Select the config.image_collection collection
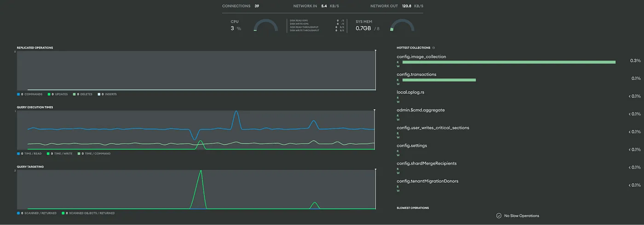 point(421,57)
